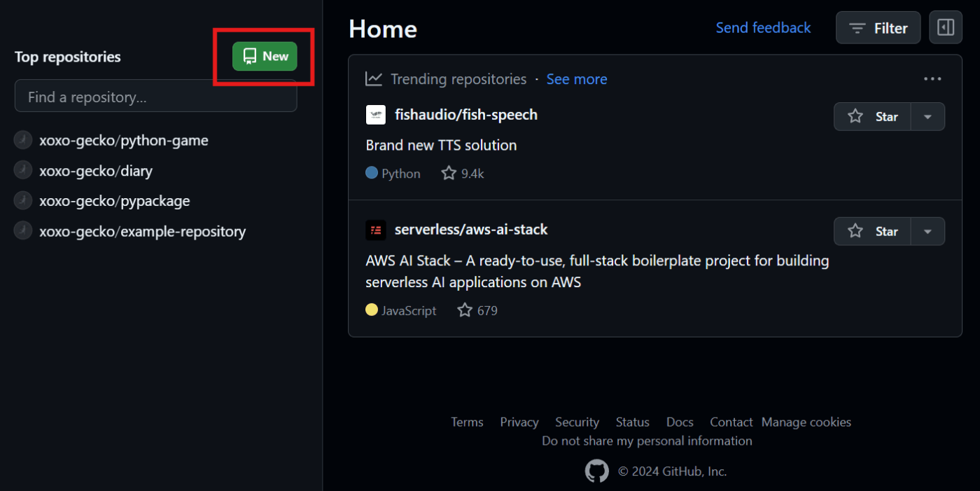Click the green New repository button
Viewport: 980px width, 491px height.
pyautogui.click(x=265, y=57)
